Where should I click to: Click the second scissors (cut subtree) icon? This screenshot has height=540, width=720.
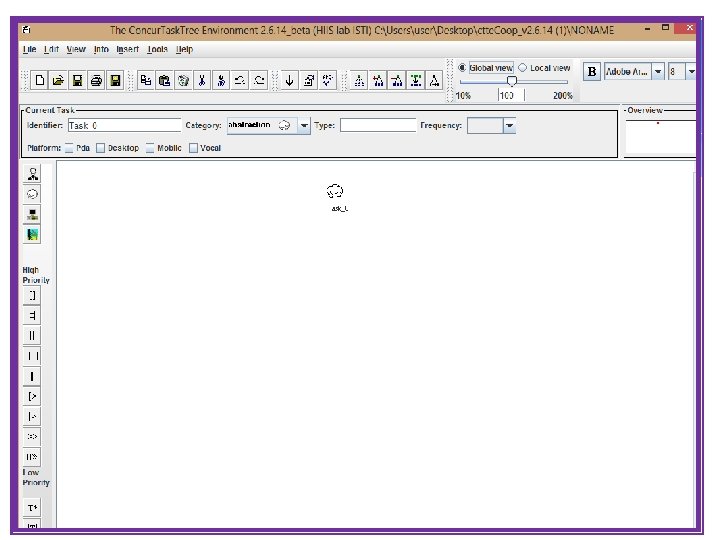[221, 81]
